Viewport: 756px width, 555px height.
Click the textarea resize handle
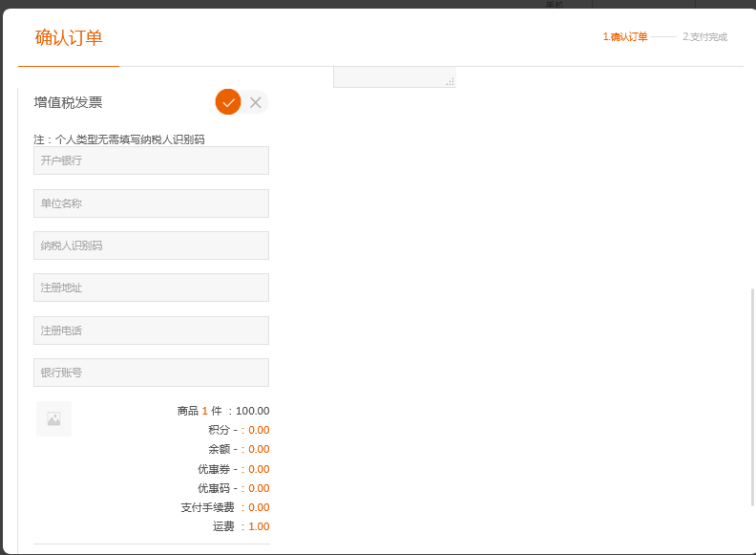tap(450, 82)
